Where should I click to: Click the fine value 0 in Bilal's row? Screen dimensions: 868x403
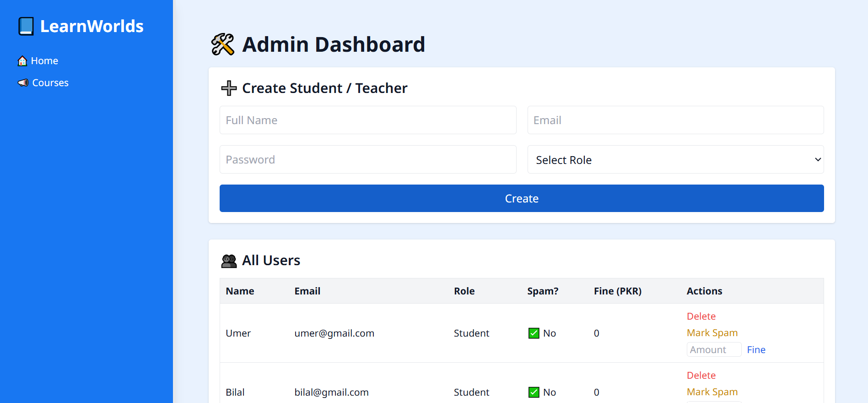click(597, 392)
